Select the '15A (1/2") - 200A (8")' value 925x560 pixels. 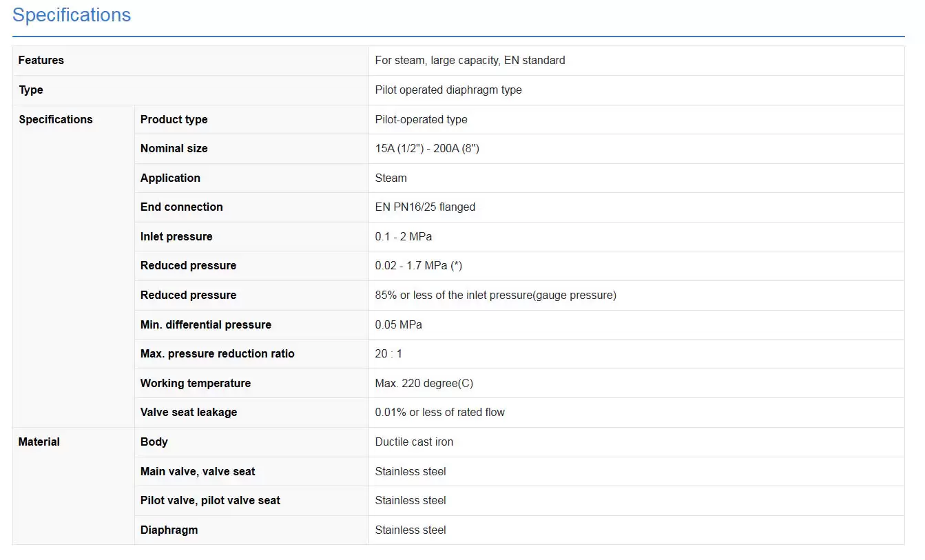click(x=427, y=149)
